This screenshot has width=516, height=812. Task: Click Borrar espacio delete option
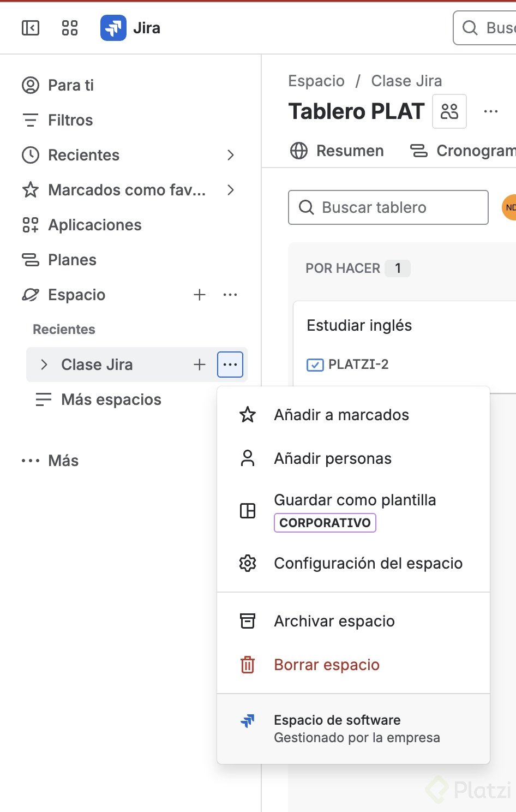(326, 665)
